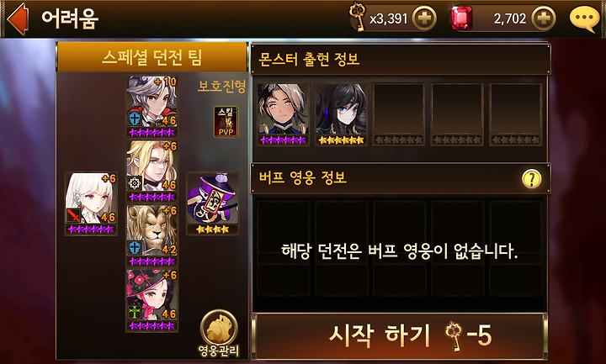Click the golden key currency icon
The height and width of the screenshot is (364, 606).
click(x=358, y=17)
